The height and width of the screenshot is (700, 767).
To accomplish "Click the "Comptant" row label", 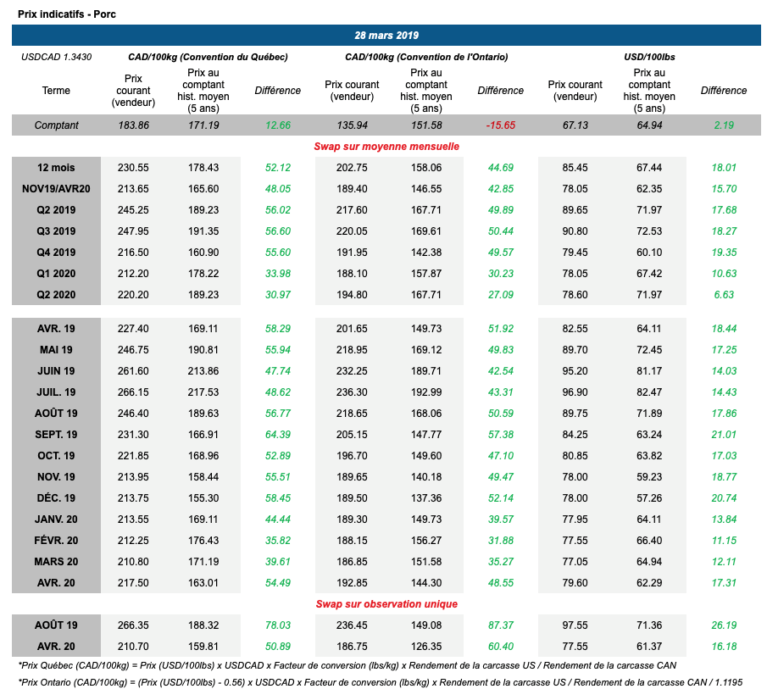I will tap(56, 125).
